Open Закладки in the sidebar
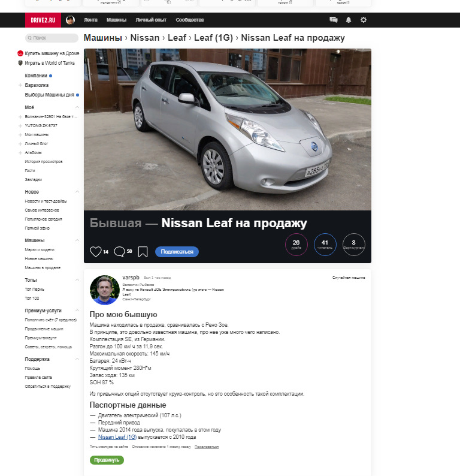 coord(34,180)
